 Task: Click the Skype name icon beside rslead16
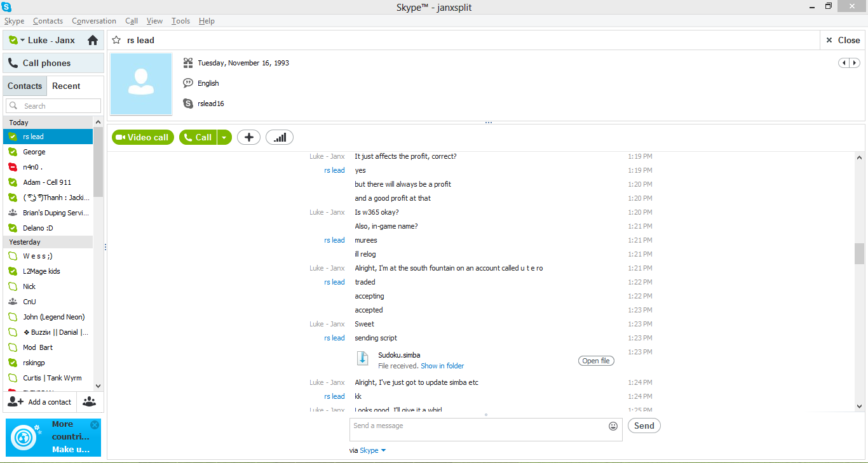[x=188, y=104]
